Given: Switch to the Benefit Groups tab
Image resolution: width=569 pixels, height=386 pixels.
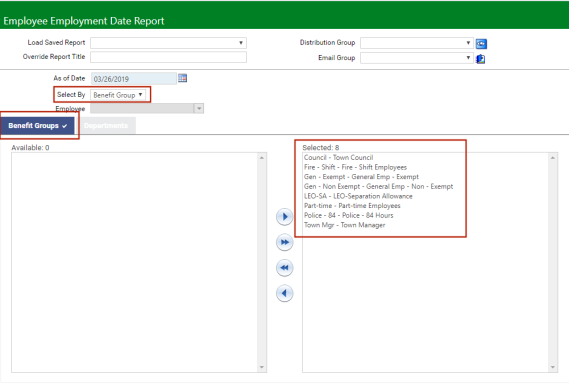Looking at the screenshot, I should tap(38, 126).
